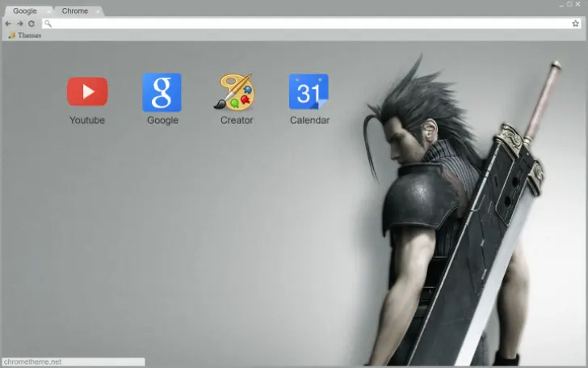
Task: Maximize the browser window
Action: click(569, 4)
